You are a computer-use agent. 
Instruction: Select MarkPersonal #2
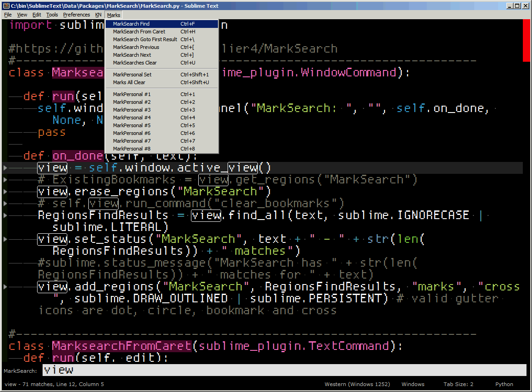coord(162,102)
